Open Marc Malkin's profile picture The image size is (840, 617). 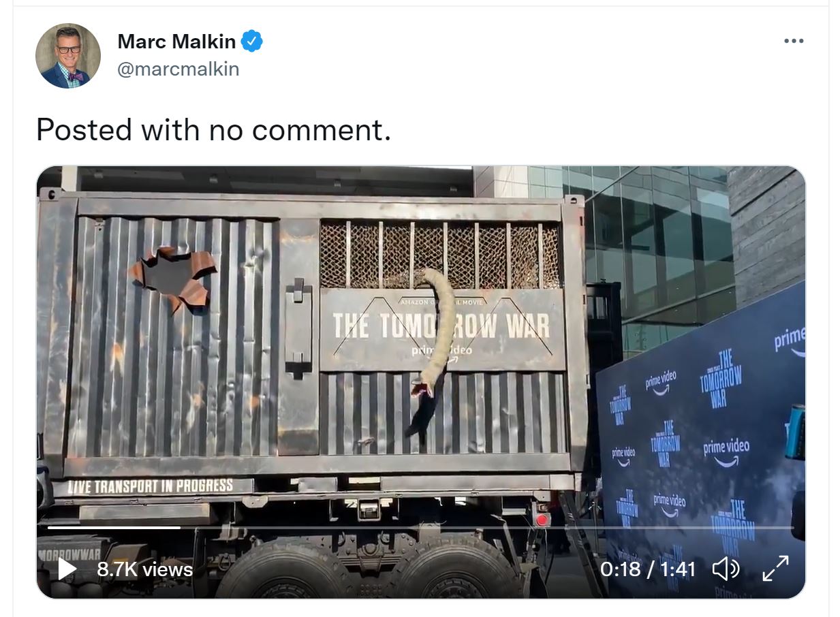68,56
